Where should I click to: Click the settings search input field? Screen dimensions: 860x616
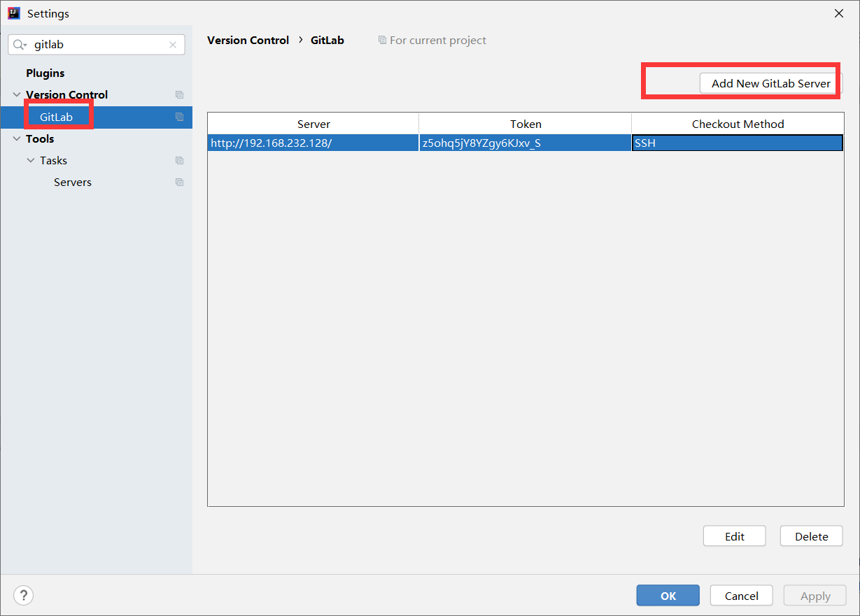click(98, 45)
